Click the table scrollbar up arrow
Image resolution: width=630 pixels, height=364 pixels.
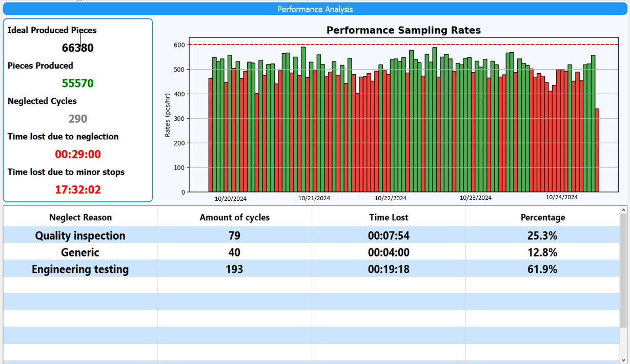pos(623,210)
